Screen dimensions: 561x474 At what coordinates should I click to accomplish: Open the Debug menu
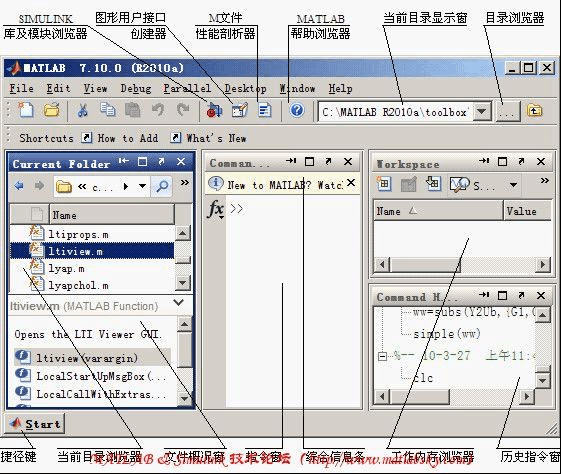[x=136, y=88]
